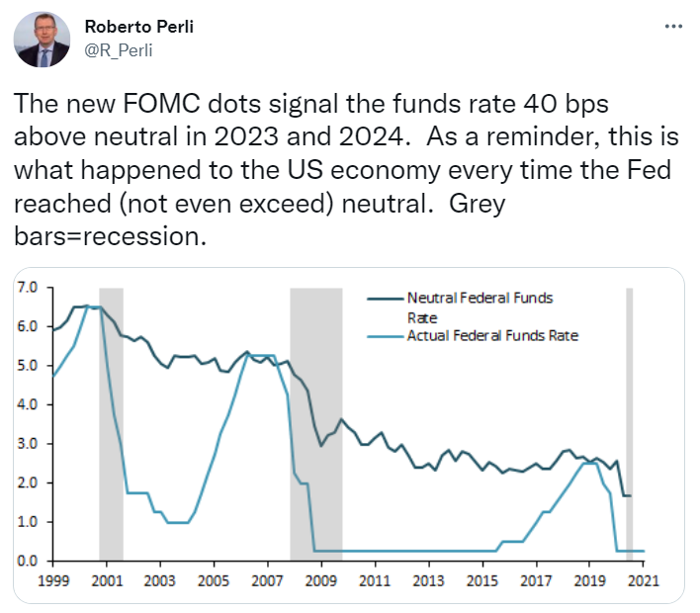Open the three-dot more options menu
This screenshot has height=613, width=700.
[671, 27]
